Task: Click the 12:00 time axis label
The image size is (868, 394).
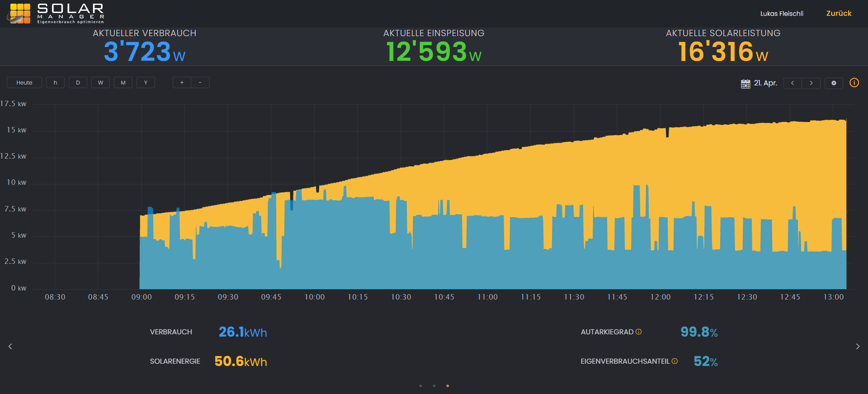Action: point(660,297)
